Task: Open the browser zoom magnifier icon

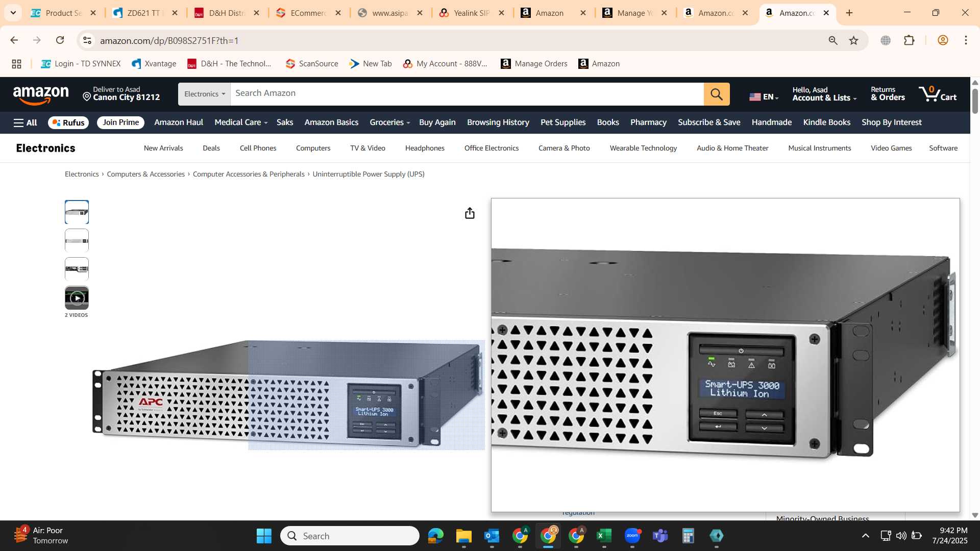Action: [x=833, y=40]
